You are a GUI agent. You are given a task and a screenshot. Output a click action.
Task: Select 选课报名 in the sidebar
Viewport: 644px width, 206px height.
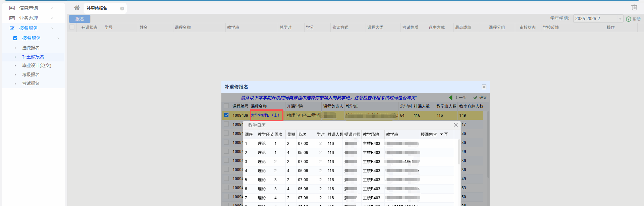(x=31, y=48)
